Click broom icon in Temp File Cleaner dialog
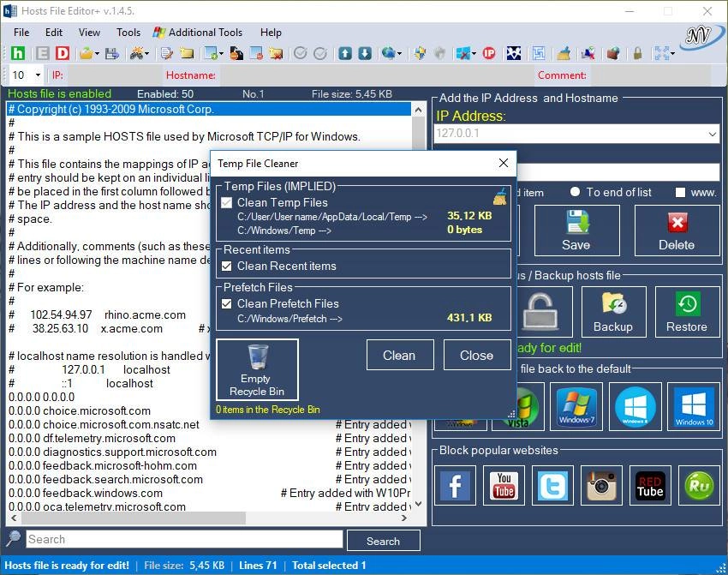This screenshot has height=575, width=728. [x=500, y=196]
